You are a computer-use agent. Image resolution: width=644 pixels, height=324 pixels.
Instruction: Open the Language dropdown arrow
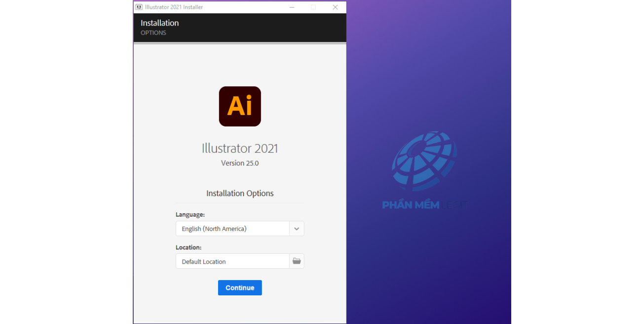(297, 229)
